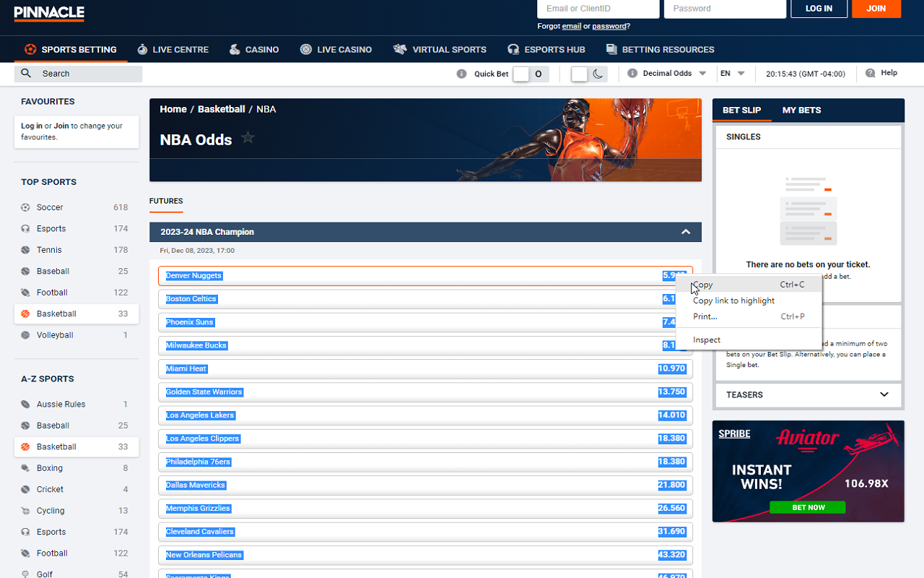Open the Esports Hub tab

coord(546,49)
